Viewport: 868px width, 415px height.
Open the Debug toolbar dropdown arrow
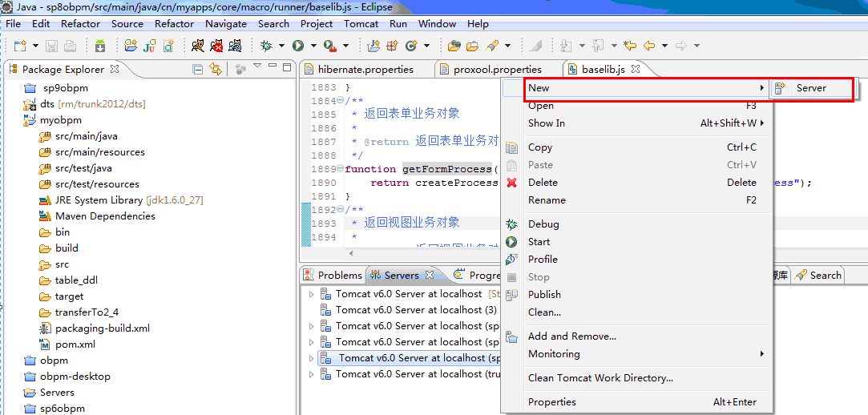click(282, 46)
